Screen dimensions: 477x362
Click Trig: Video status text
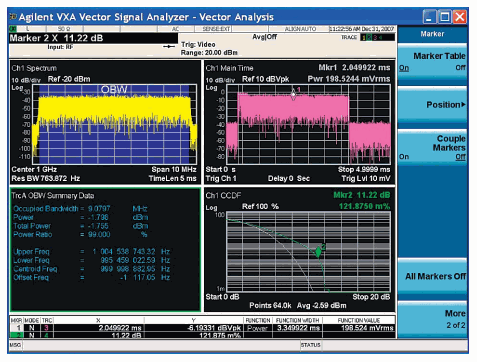[198, 44]
